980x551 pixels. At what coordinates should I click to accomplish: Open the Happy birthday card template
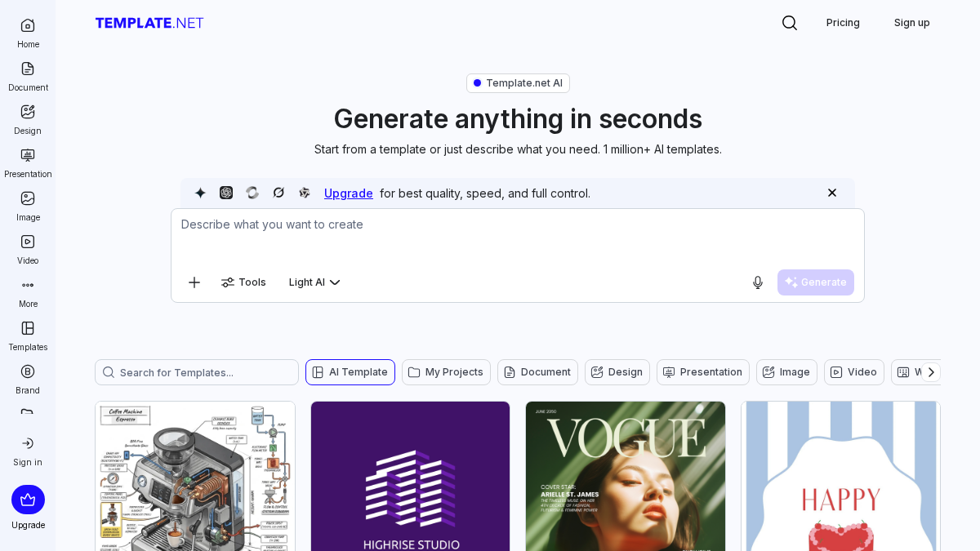840,476
